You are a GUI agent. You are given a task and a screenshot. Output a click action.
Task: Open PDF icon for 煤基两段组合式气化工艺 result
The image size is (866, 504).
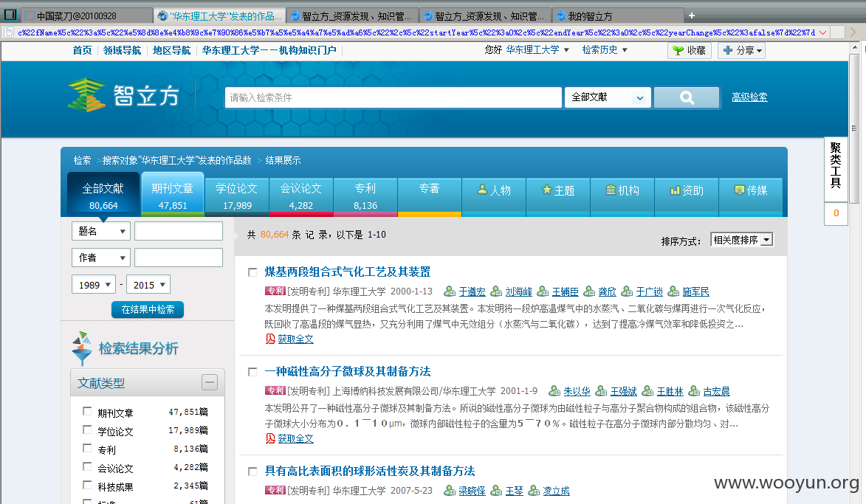(x=270, y=339)
